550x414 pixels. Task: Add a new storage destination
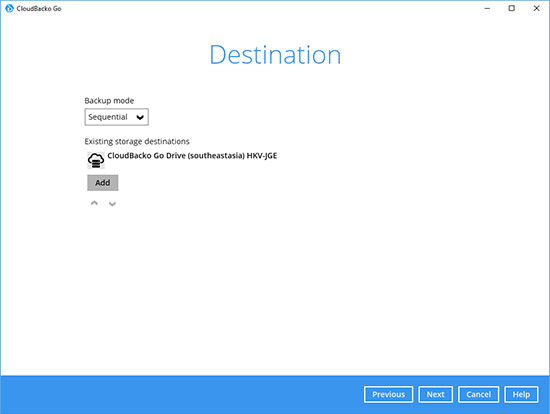[x=103, y=183]
